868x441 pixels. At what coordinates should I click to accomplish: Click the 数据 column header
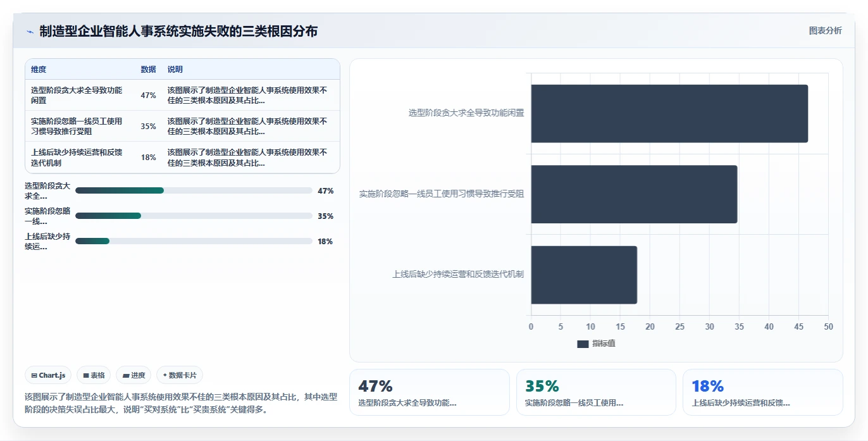[x=148, y=70]
